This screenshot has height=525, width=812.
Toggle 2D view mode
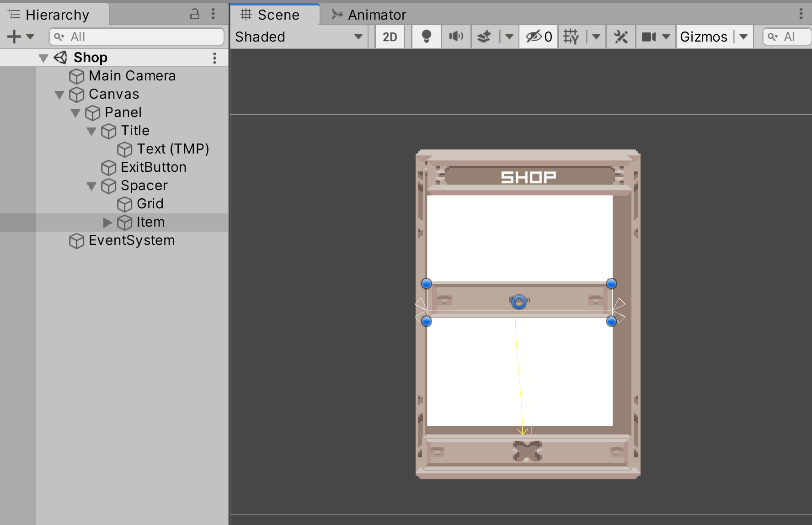(x=390, y=37)
